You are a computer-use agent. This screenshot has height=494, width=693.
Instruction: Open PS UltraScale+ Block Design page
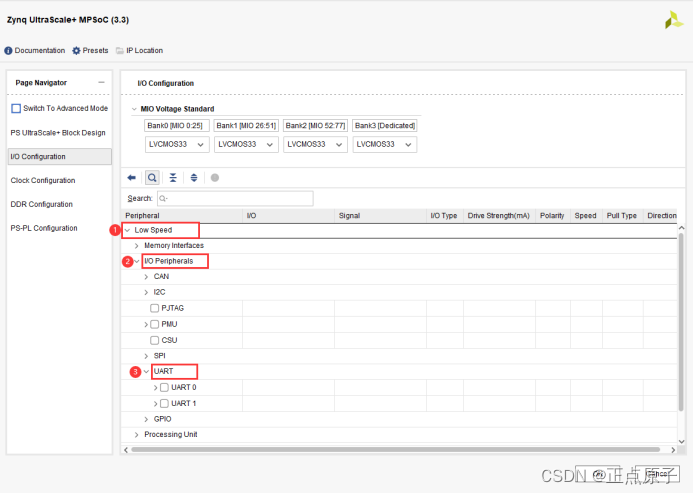(x=58, y=133)
